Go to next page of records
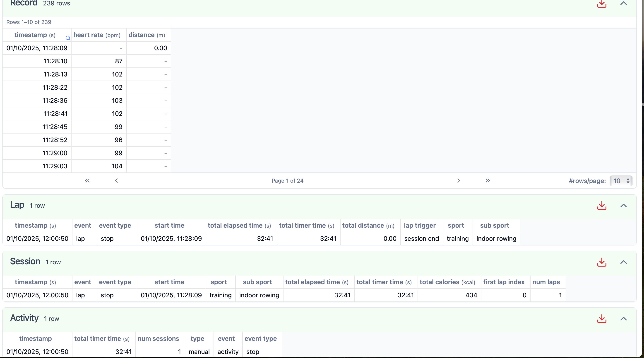The height and width of the screenshot is (358, 644). coord(458,181)
